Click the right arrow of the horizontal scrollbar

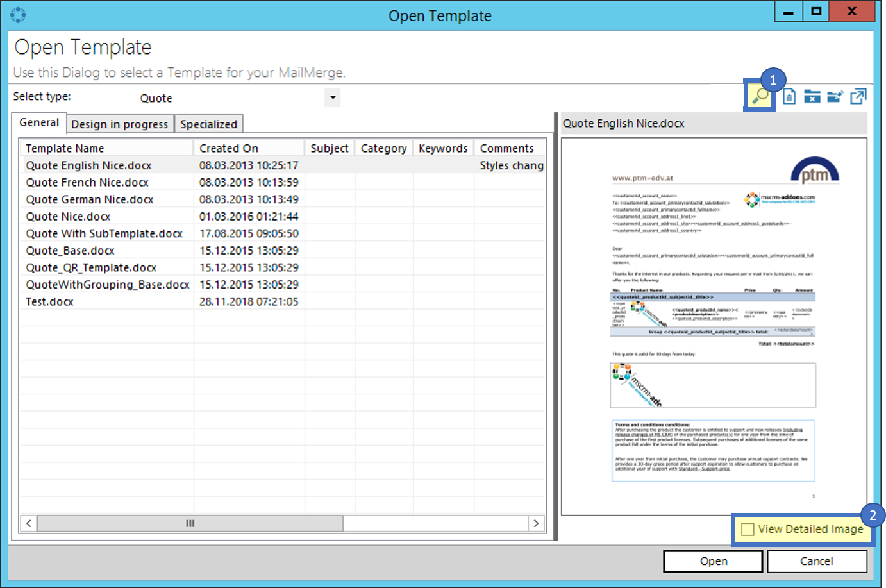point(537,523)
